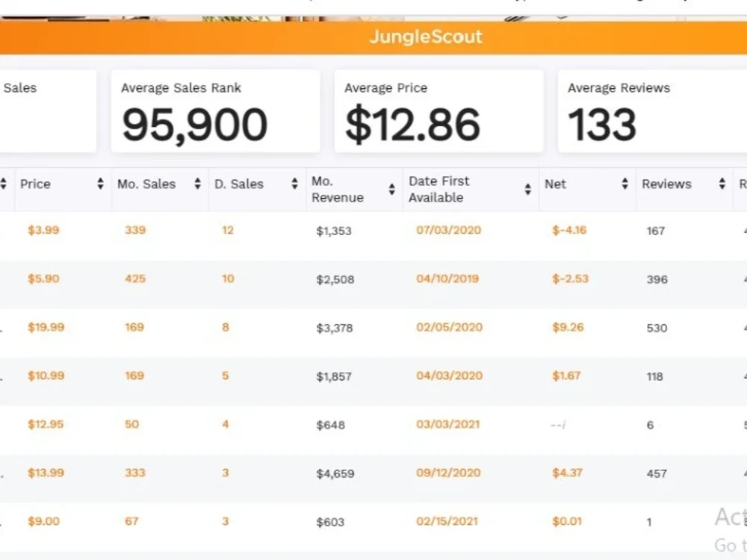The height and width of the screenshot is (560, 747).
Task: Click net value $9.26
Action: coord(568,327)
